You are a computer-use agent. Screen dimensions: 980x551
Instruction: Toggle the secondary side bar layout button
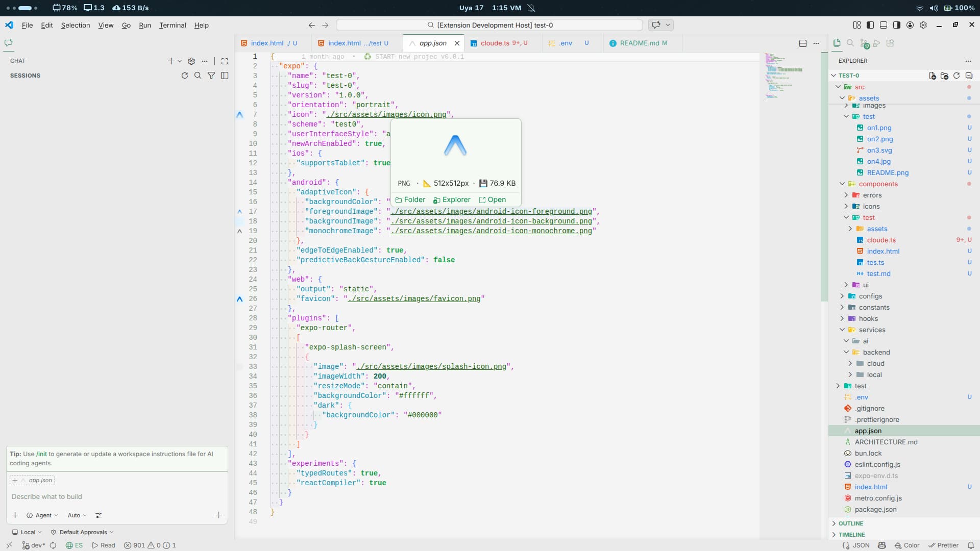[897, 25]
